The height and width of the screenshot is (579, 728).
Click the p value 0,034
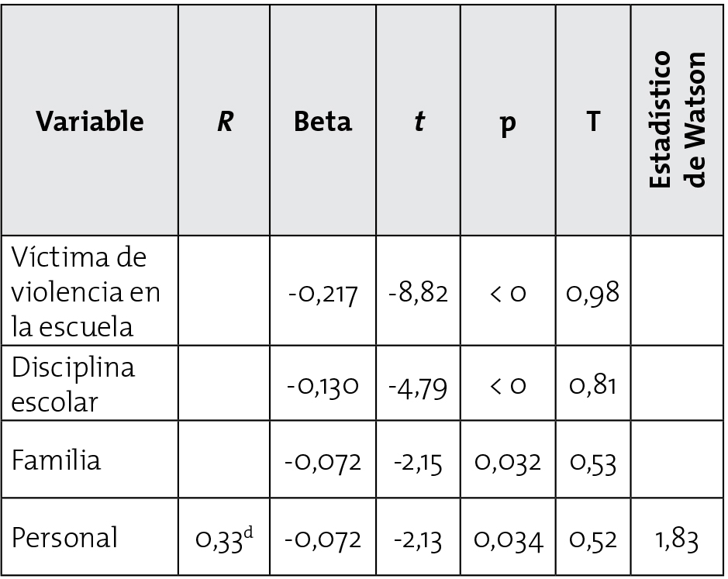coord(509,539)
